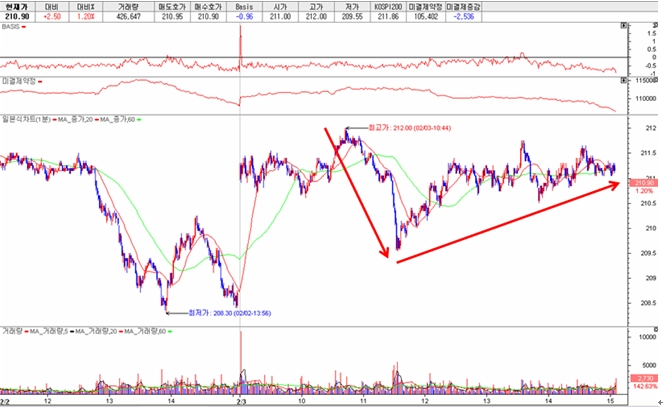Viewport: 663px width, 407px height.
Task: Click the 2/3 date label on time axis
Action: click(x=241, y=400)
